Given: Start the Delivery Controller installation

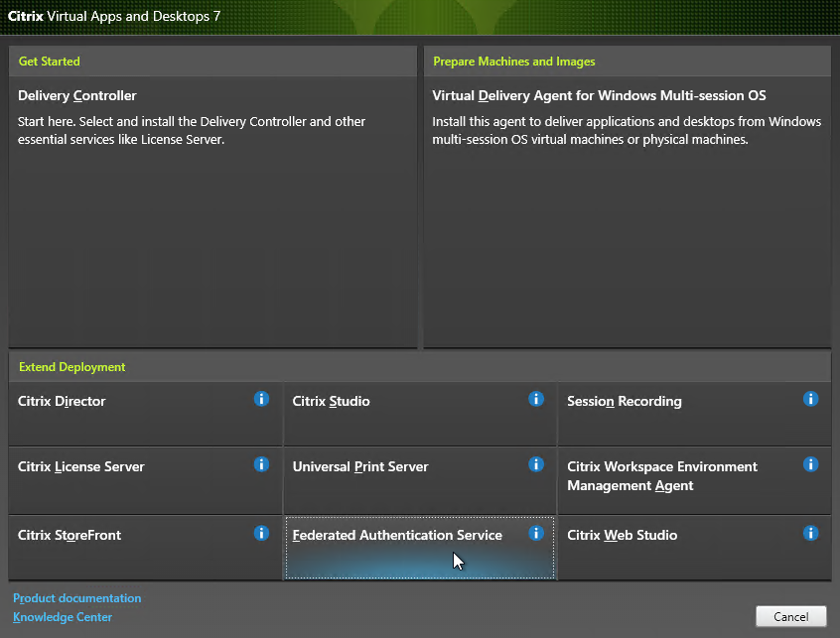Looking at the screenshot, I should 212,212.
